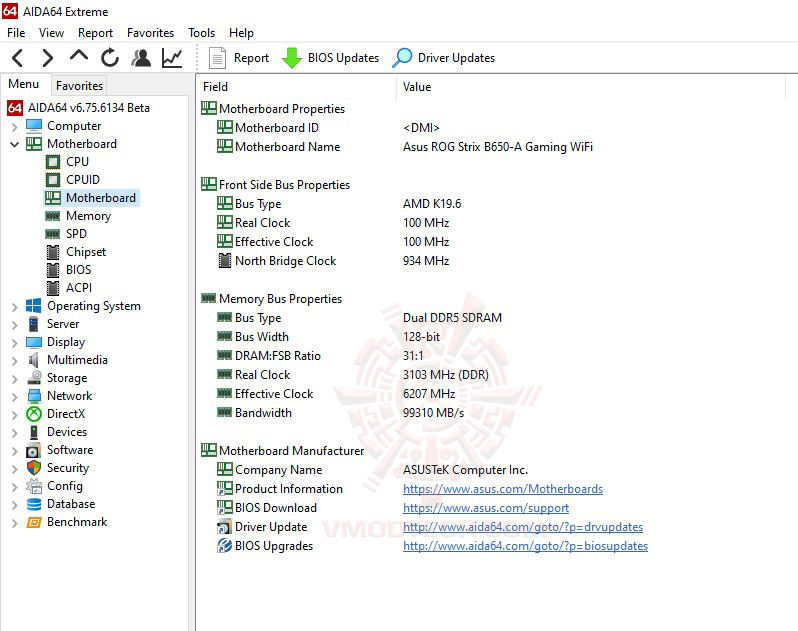Open the File menu

tap(16, 33)
